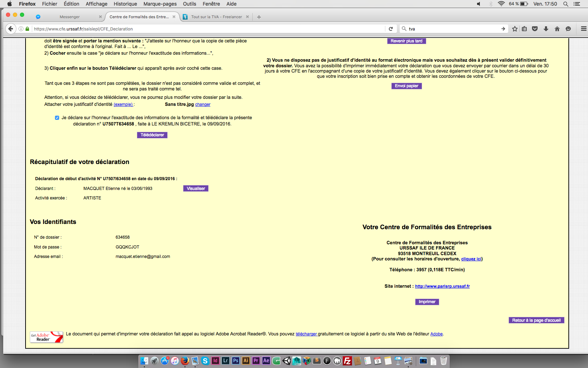
Task: Click the browser back arrow button
Action: [x=10, y=29]
